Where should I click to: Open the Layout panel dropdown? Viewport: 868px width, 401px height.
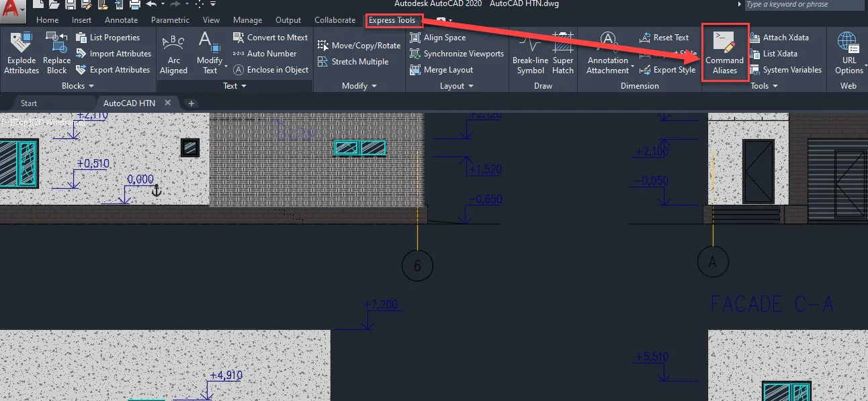456,85
